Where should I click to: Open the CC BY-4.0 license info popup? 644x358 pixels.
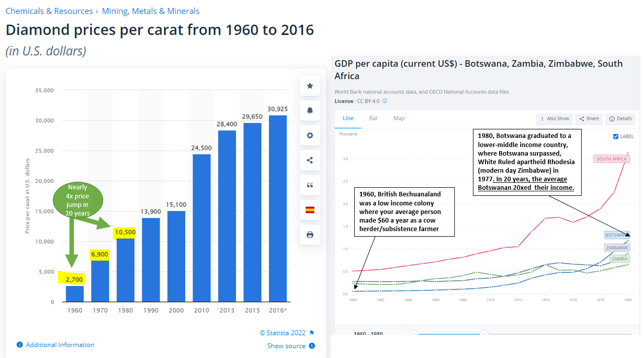point(384,101)
